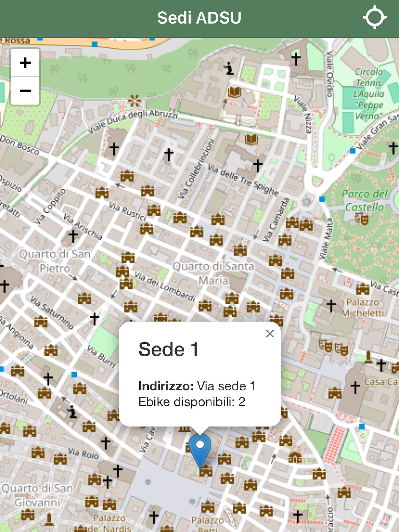This screenshot has width=399, height=532.
Task: Zoom out with the minus button
Action: (25, 91)
